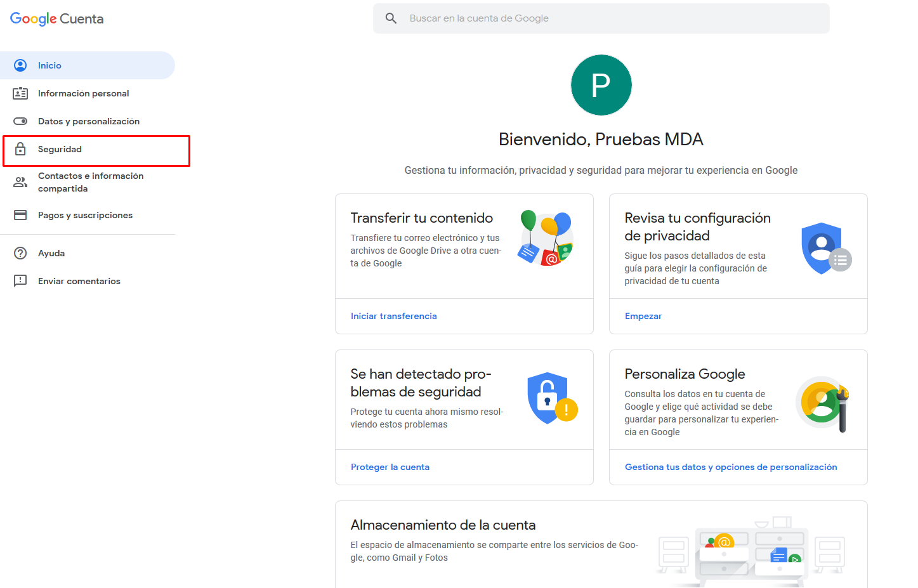This screenshot has width=918, height=588.
Task: Click the Ayuda question mark icon
Action: [20, 253]
